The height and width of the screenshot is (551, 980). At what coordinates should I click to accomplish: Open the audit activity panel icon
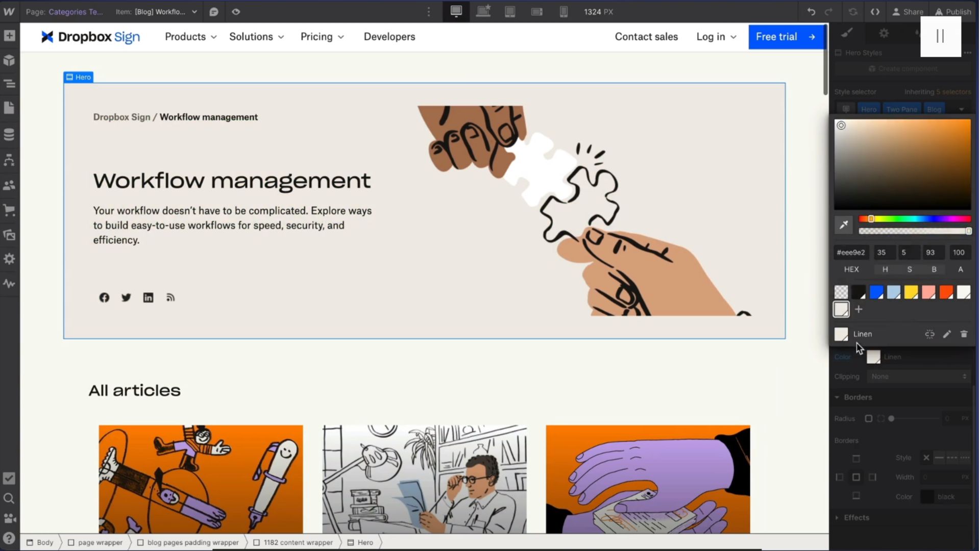pyautogui.click(x=9, y=284)
